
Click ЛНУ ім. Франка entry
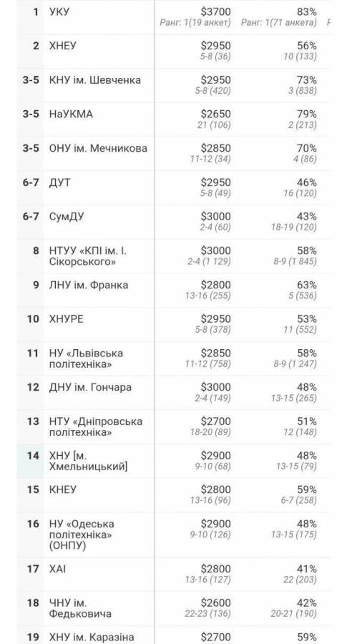(x=89, y=285)
